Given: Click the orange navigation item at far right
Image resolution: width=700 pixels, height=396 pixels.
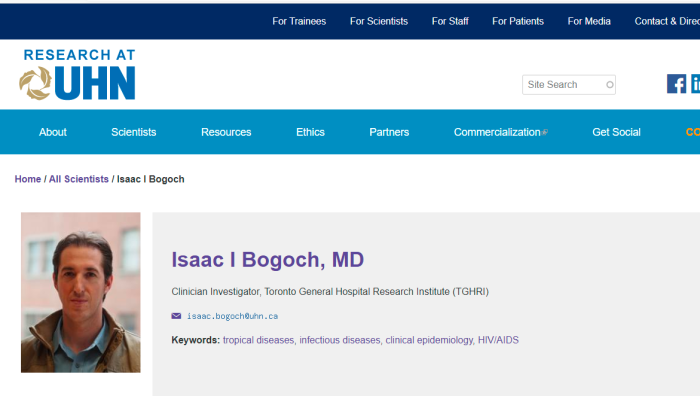Looking at the screenshot, I should [692, 132].
